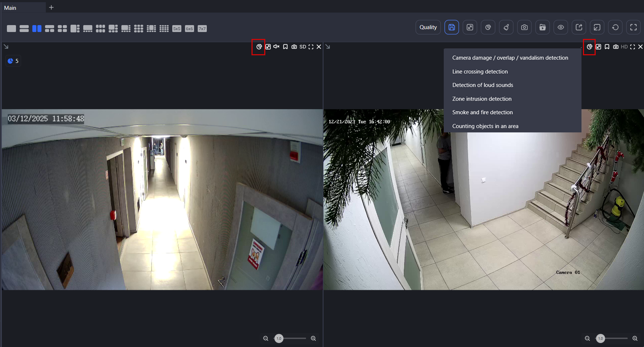Collapse analytics menu on the right camera

589,47
